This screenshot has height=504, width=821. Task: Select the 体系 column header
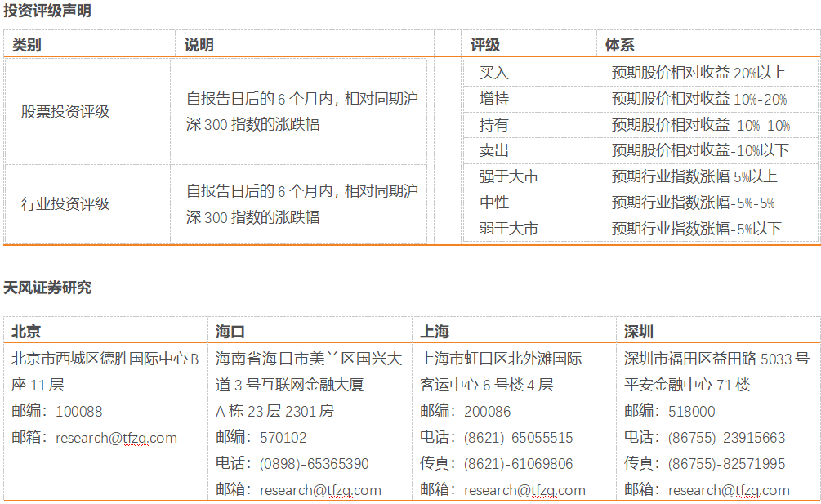[620, 45]
